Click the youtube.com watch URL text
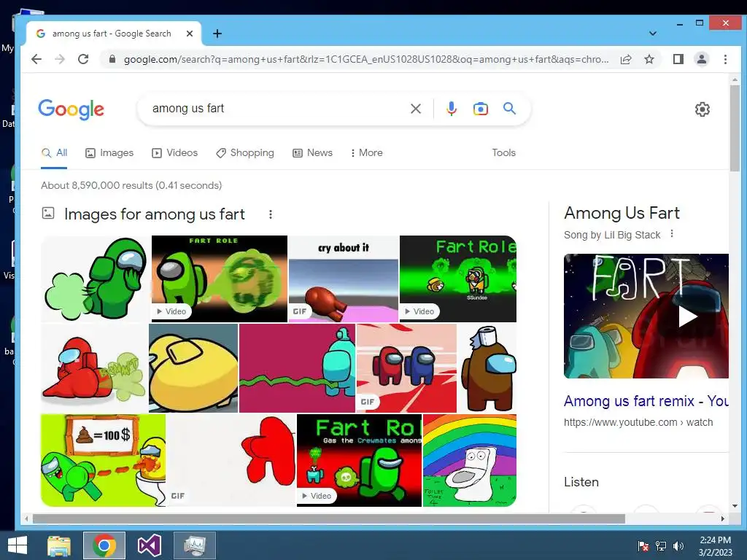 (638, 422)
